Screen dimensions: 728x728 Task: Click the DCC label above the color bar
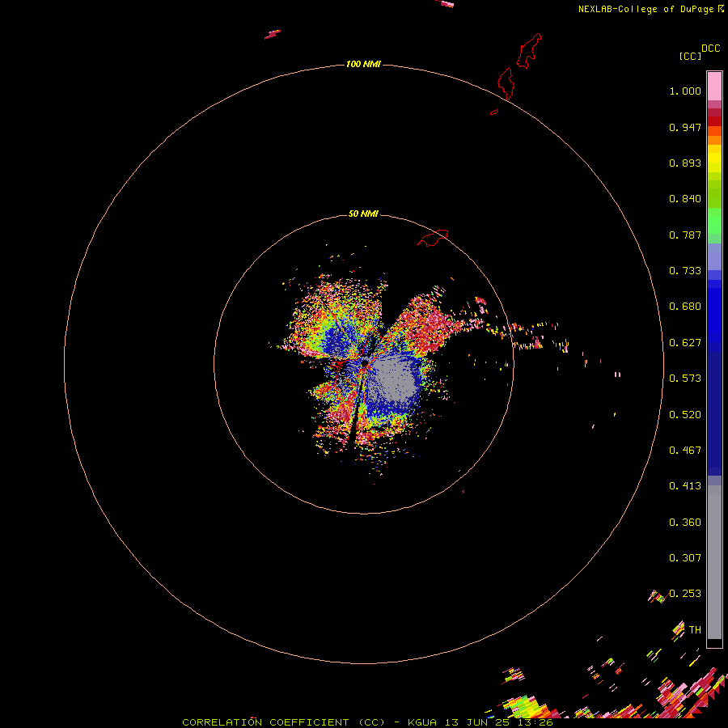coord(710,49)
